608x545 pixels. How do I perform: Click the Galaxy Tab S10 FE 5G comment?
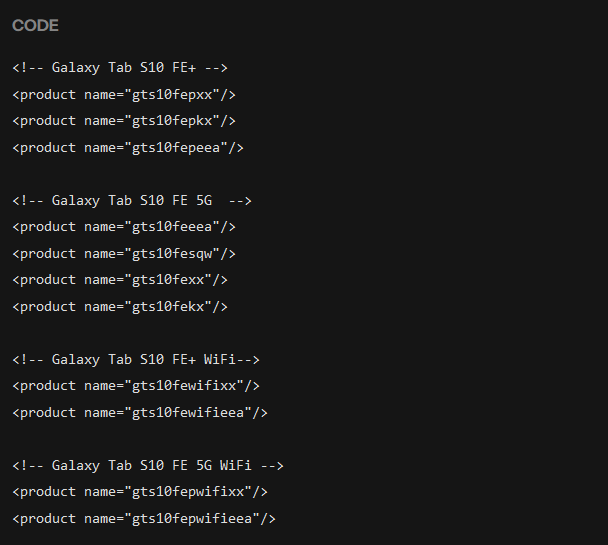click(131, 200)
